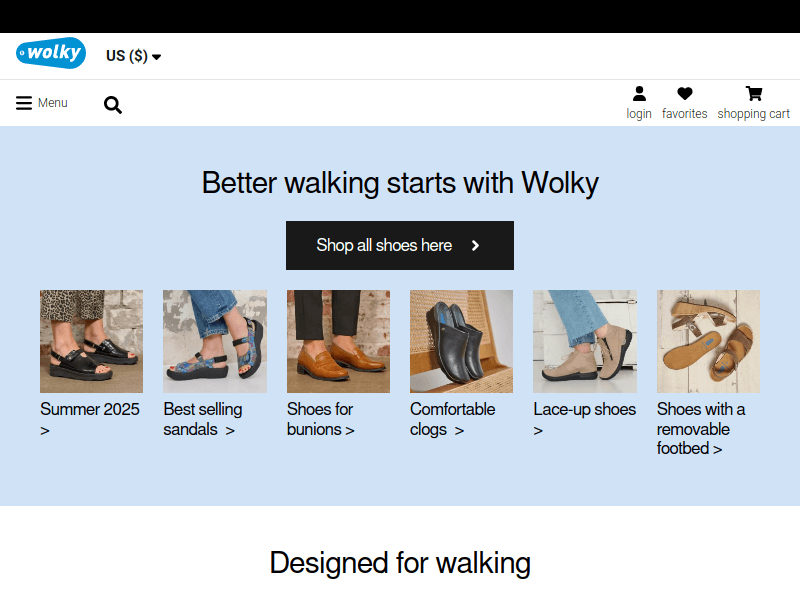
Task: Open the search function
Action: tap(112, 104)
